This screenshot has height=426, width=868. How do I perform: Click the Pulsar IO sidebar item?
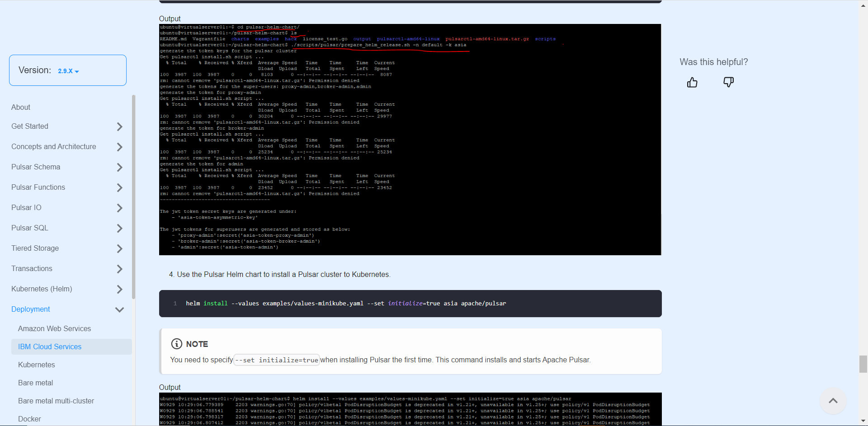coord(26,207)
